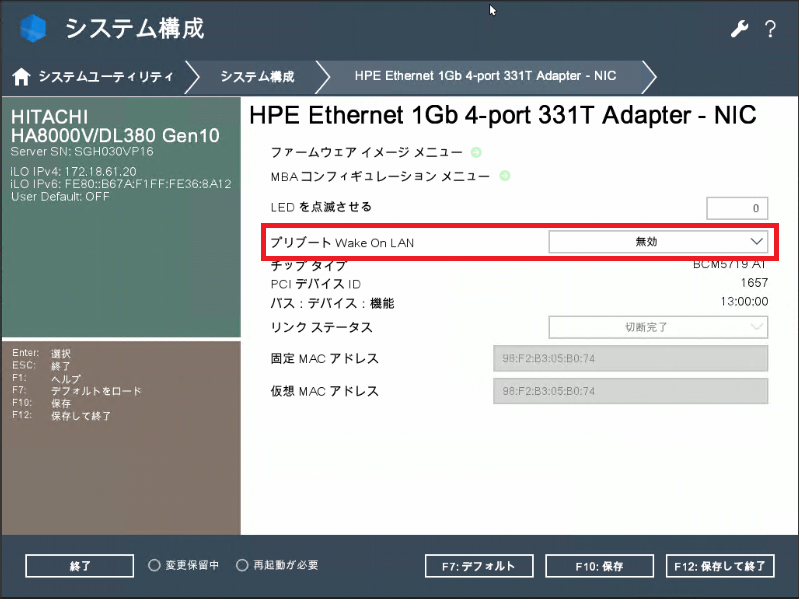The height and width of the screenshot is (599, 799).
Task: Open MBA コンフィギュレーション メニュー
Action: [x=380, y=176]
